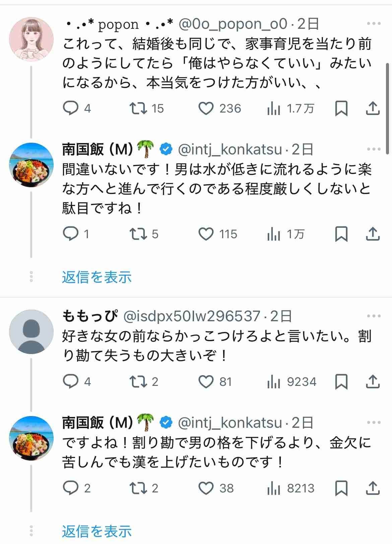Open more menu on first 南国飯 reply
The image size is (392, 544).
pyautogui.click(x=374, y=149)
